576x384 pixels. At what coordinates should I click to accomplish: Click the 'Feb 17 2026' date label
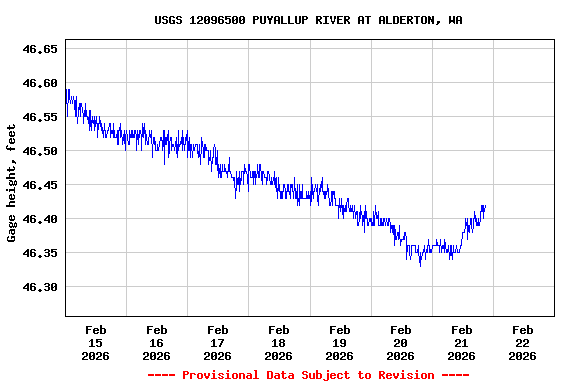click(x=217, y=343)
